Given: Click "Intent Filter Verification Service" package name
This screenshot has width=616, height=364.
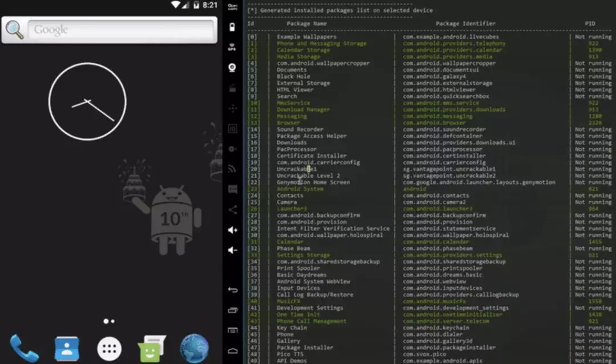Looking at the screenshot, I should (x=333, y=228).
